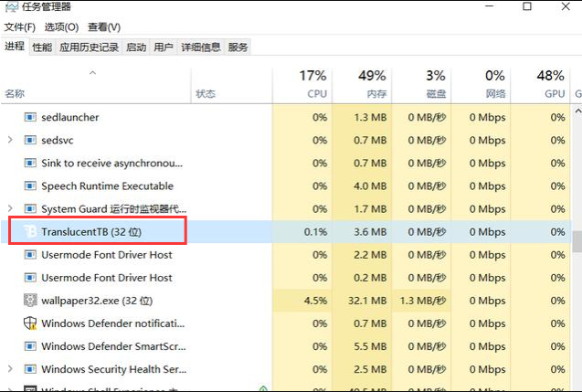This screenshot has width=582, height=392.
Task: Open the 文件(F) menu
Action: point(20,27)
